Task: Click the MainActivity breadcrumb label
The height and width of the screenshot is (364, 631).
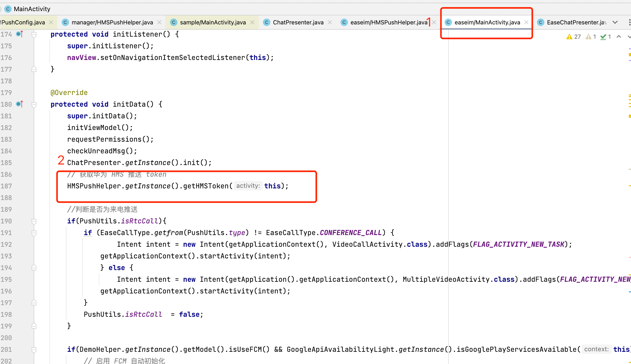Action: pyautogui.click(x=32, y=9)
